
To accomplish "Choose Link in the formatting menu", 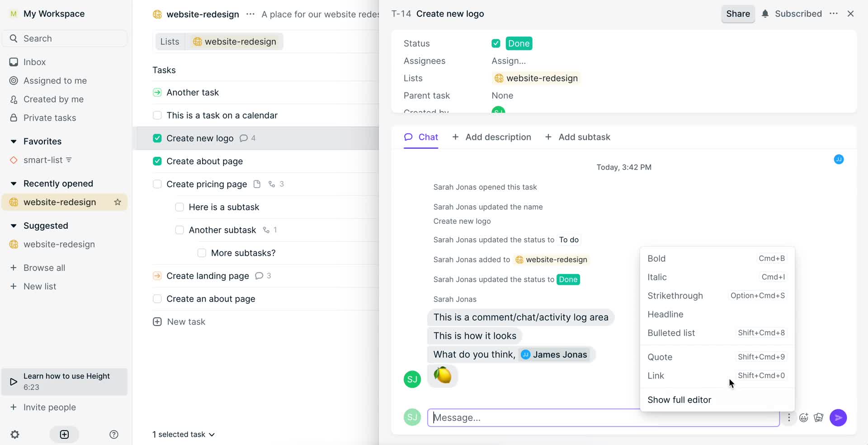I will 717,375.
